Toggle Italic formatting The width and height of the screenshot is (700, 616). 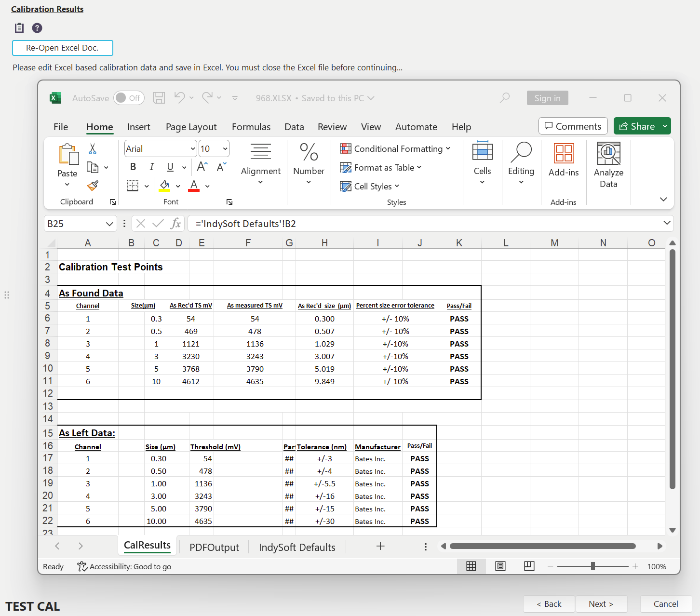(x=151, y=167)
